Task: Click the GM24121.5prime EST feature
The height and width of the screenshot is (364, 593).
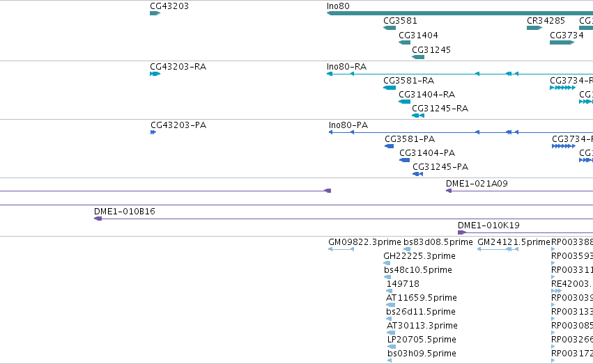Action: (498, 249)
